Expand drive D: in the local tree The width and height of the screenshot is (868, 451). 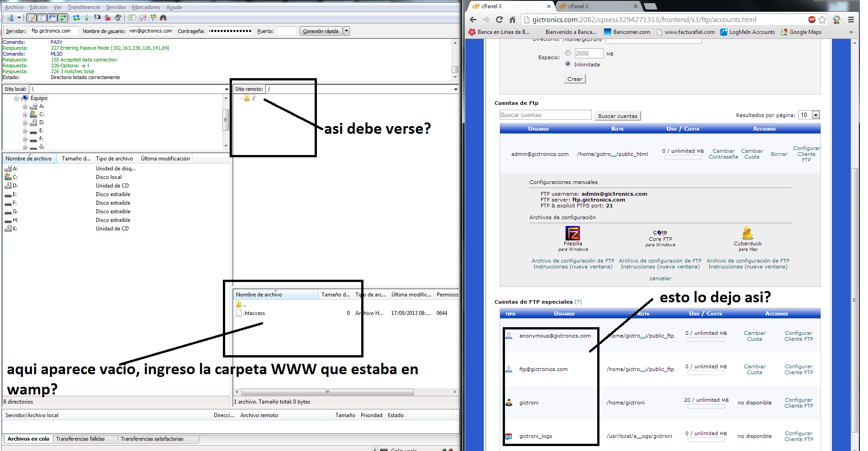[x=25, y=123]
